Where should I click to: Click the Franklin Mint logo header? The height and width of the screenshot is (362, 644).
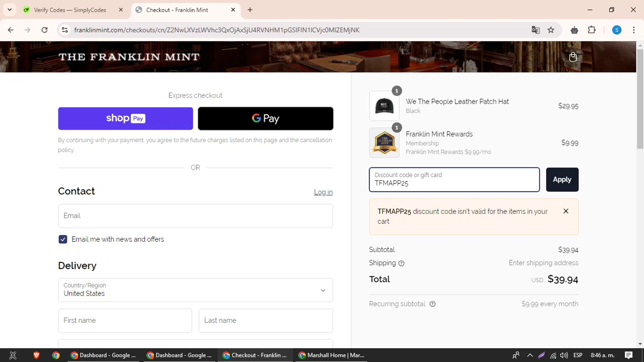[129, 57]
